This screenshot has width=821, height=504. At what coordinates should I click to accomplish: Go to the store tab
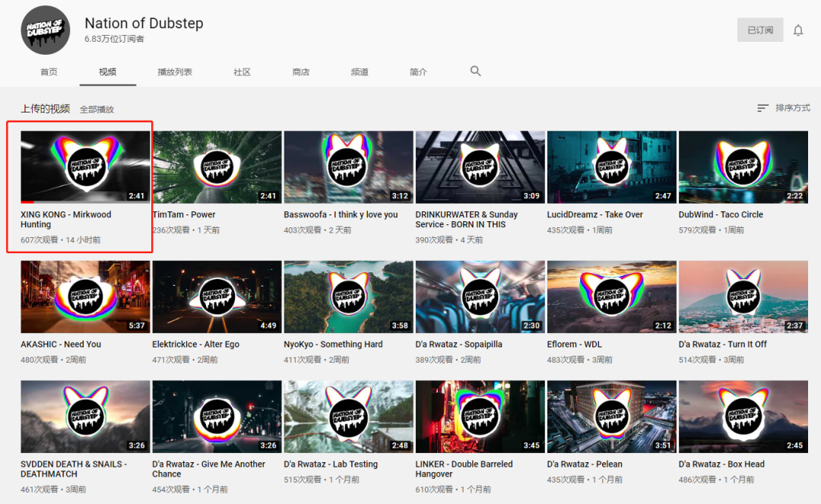(x=300, y=72)
